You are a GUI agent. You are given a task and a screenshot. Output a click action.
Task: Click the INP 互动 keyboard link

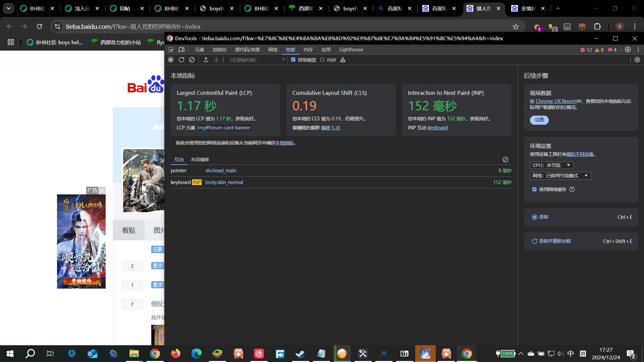coord(437,128)
